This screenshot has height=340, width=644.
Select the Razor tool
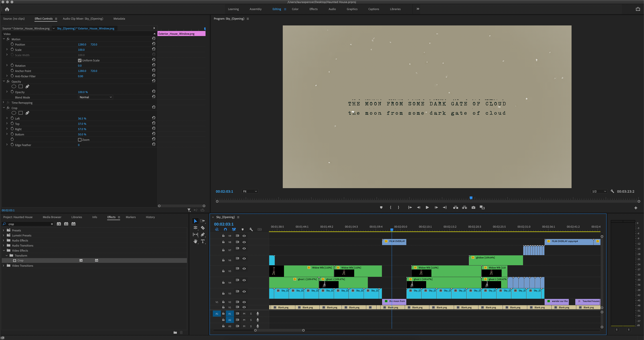click(203, 228)
